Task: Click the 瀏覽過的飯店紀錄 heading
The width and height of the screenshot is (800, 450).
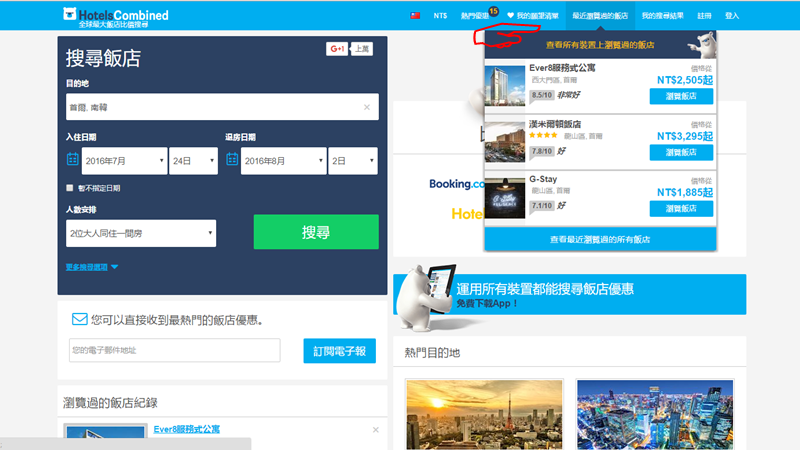Action: [x=110, y=403]
